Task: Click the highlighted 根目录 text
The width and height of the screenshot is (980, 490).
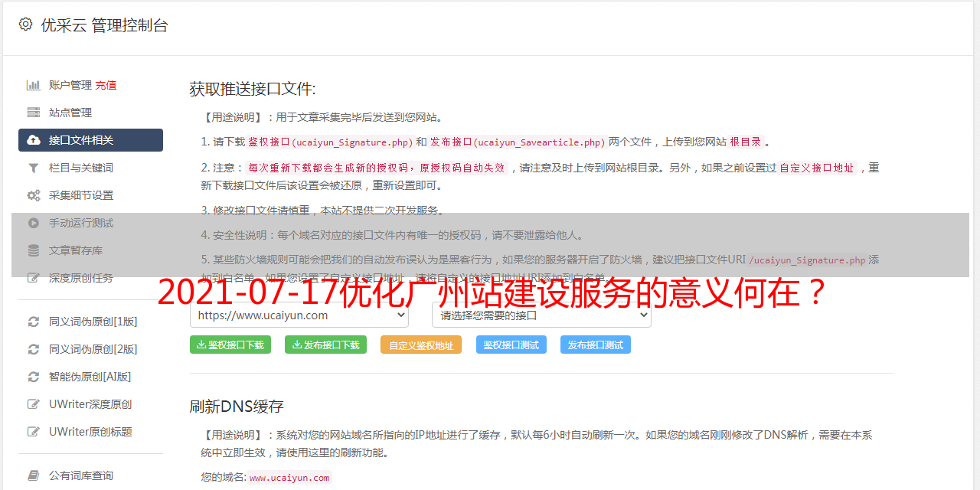Action: pyautogui.click(x=746, y=142)
